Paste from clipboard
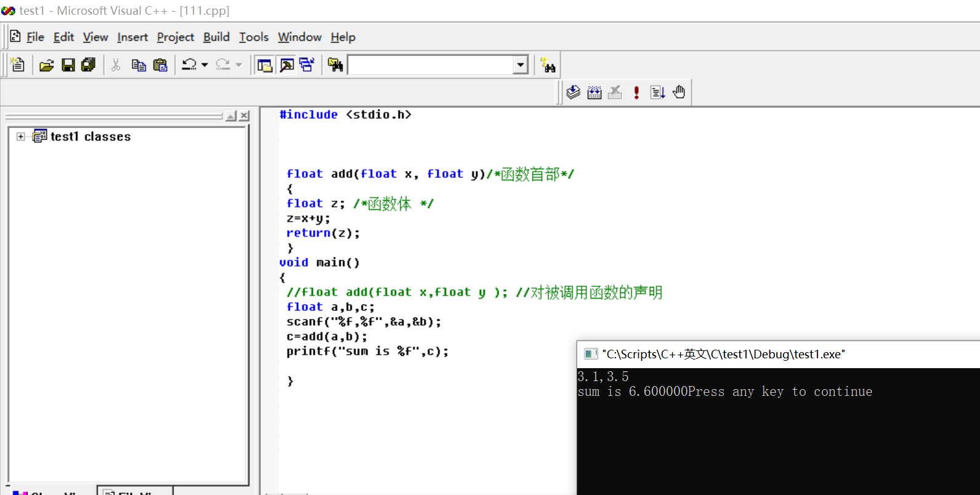 [x=160, y=65]
